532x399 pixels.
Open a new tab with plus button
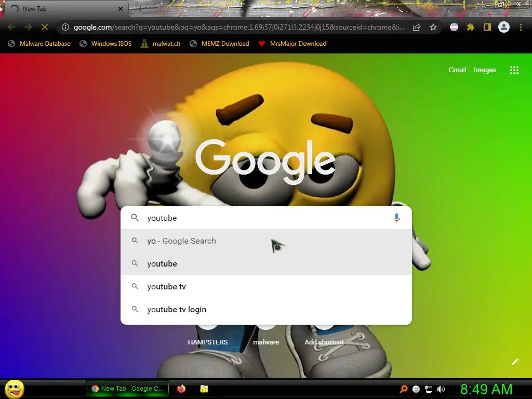(x=140, y=9)
